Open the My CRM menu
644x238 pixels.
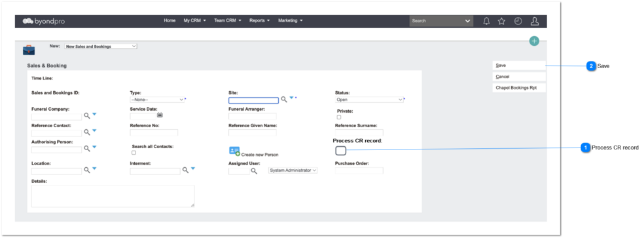(194, 20)
